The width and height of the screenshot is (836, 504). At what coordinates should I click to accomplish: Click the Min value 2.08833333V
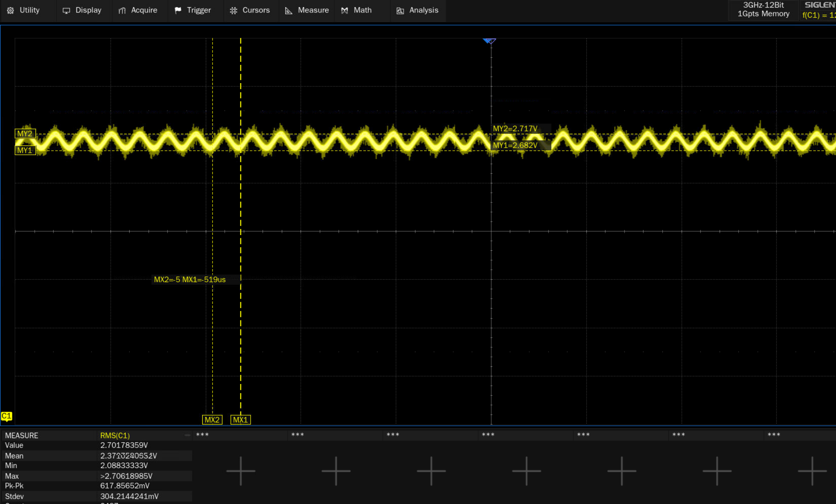tap(124, 466)
